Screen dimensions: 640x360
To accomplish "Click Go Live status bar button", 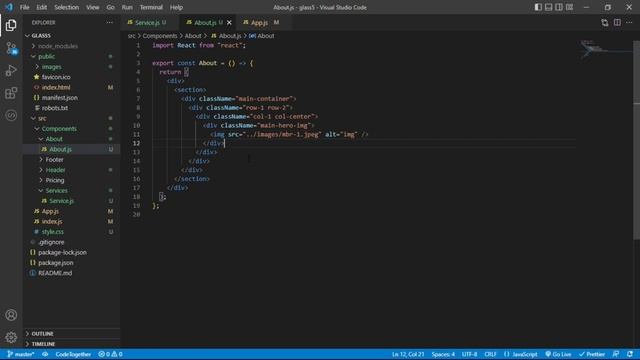I will pyautogui.click(x=558, y=354).
